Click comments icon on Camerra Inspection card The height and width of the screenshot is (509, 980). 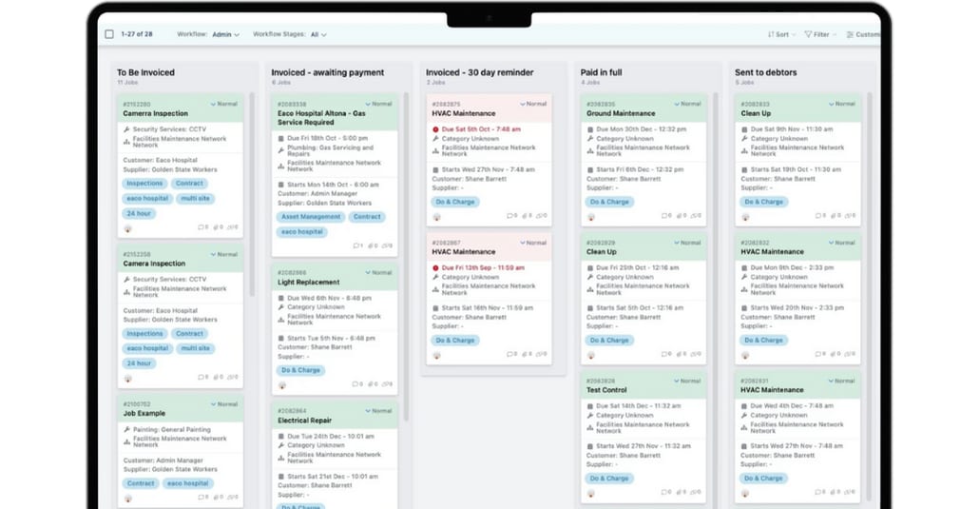click(202, 227)
